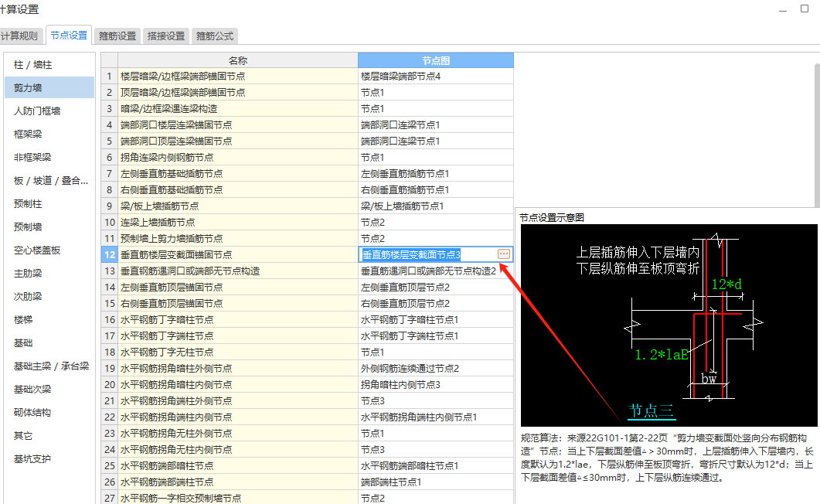Select 其它 category
Screen dimensions: 820x504
[49, 435]
